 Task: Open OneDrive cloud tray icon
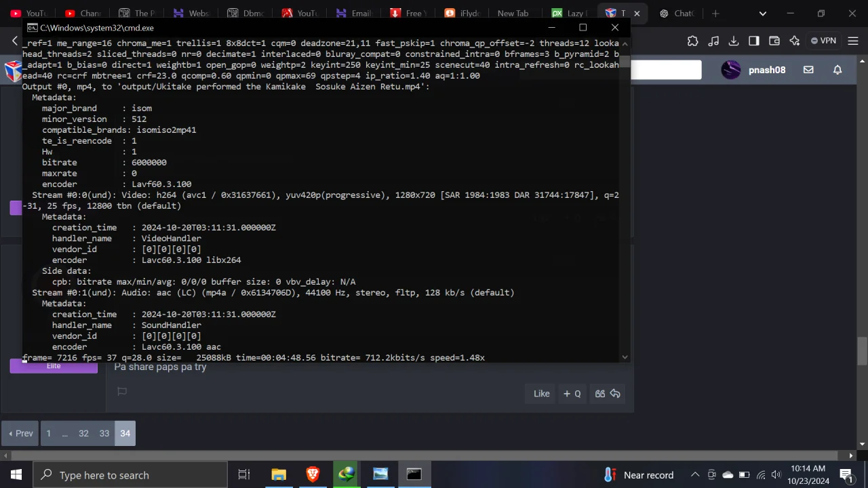pyautogui.click(x=728, y=475)
